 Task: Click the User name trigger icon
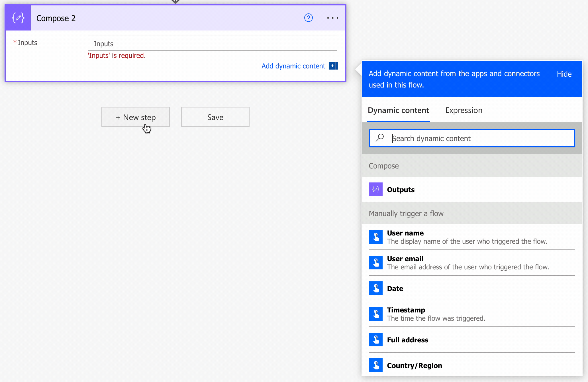tap(375, 237)
